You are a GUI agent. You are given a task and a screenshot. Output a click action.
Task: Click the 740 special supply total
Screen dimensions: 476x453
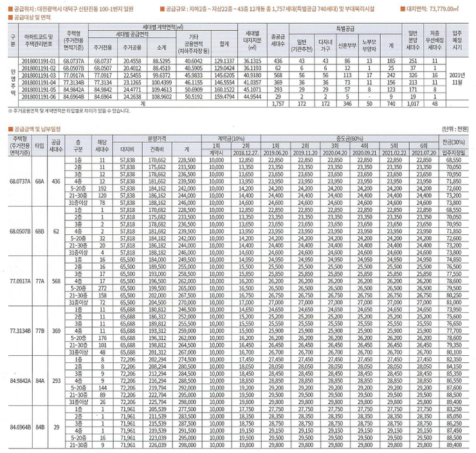click(391, 104)
